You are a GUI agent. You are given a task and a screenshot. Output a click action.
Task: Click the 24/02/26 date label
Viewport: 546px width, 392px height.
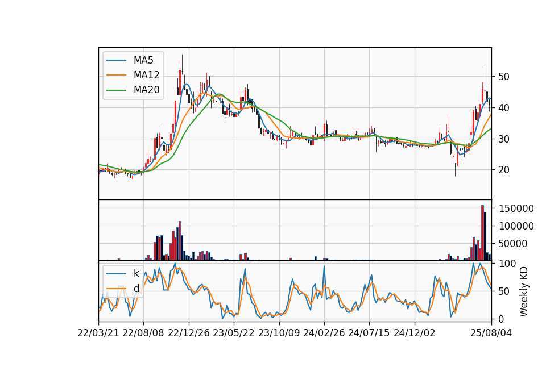pos(324,333)
